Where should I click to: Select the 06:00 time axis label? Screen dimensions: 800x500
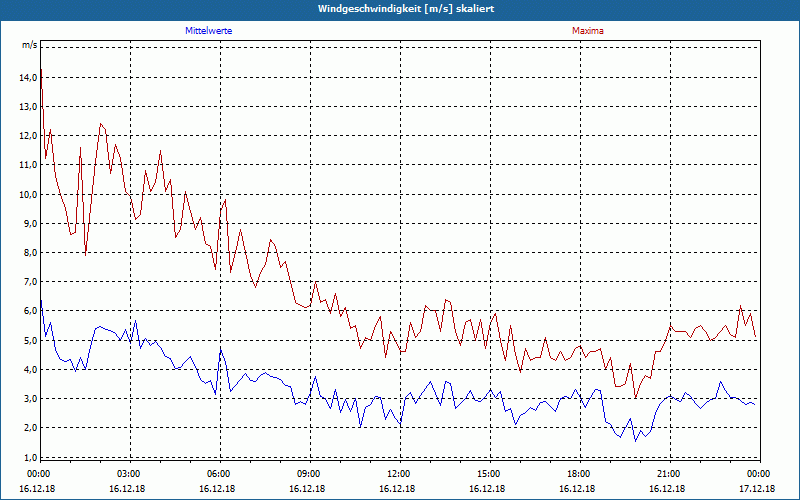pos(220,474)
